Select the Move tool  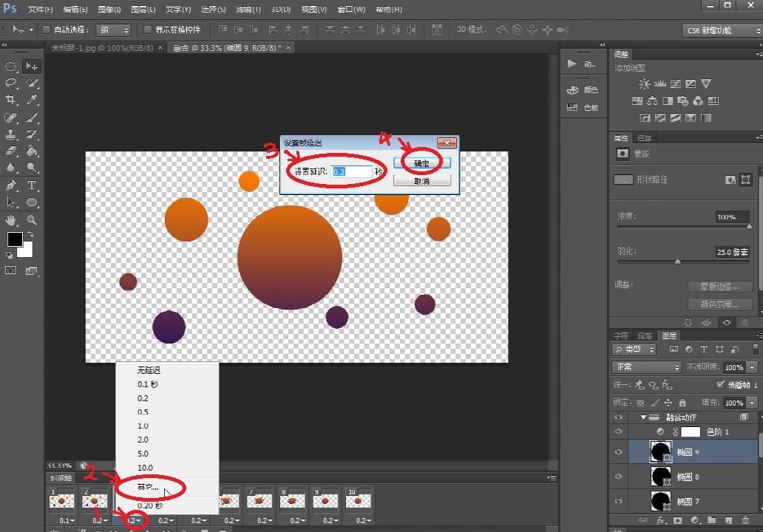click(x=32, y=66)
